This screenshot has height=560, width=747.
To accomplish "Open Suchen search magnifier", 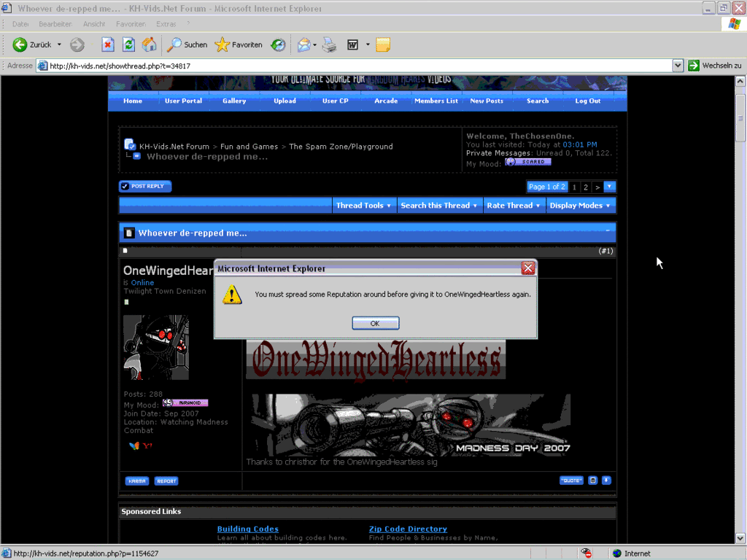I will click(x=174, y=44).
